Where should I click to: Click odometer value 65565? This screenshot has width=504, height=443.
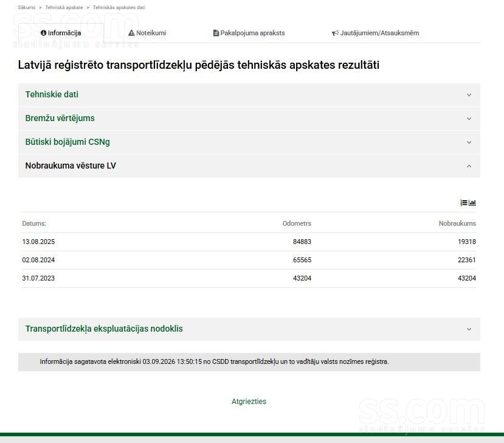pyautogui.click(x=302, y=260)
